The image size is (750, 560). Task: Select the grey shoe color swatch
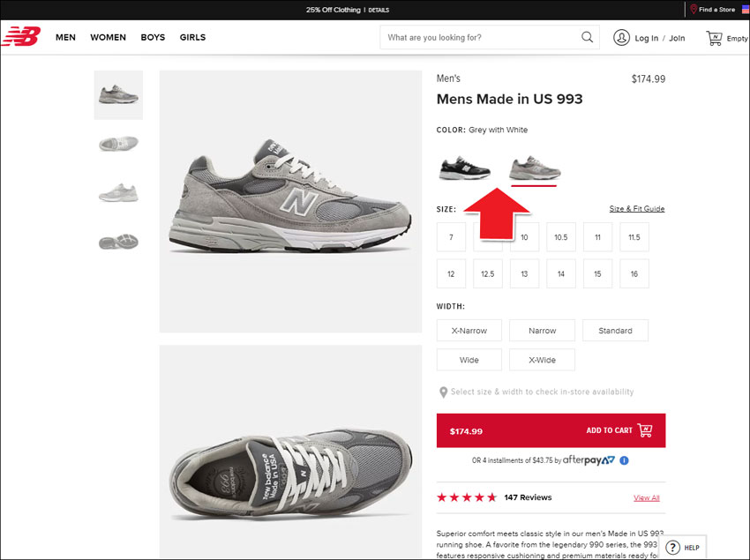click(535, 168)
